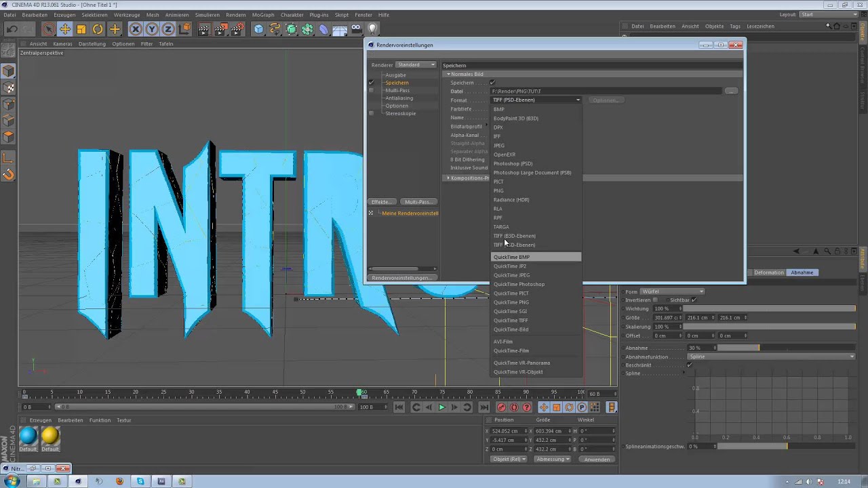This screenshot has width=868, height=488.
Task: Add a cube primitive object
Action: 258,29
